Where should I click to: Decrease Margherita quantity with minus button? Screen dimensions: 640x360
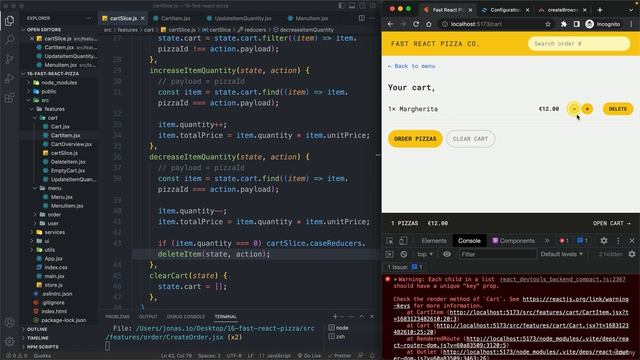(574, 109)
